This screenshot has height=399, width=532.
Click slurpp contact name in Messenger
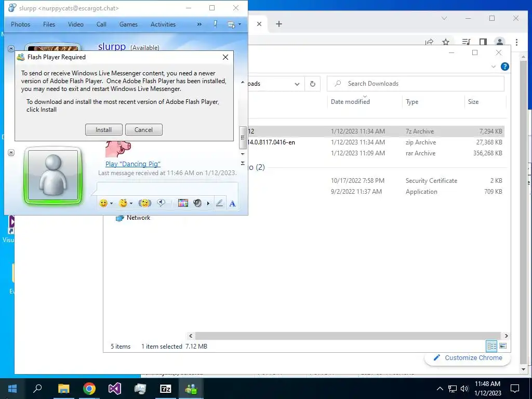click(112, 46)
